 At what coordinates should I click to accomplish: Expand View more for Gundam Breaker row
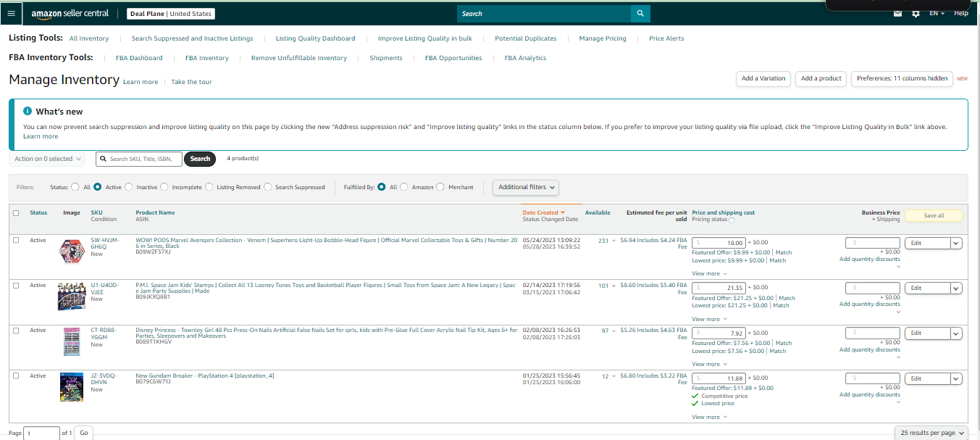point(709,417)
